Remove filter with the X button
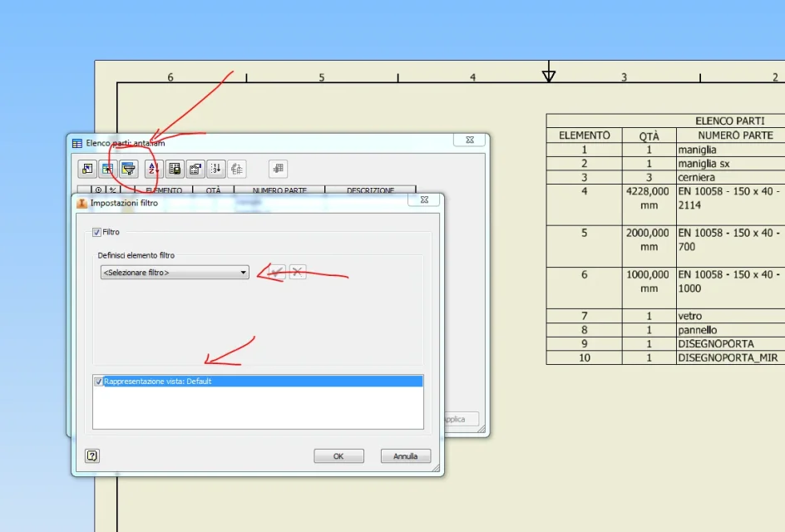Screen dimensions: 785x532 click(x=298, y=272)
